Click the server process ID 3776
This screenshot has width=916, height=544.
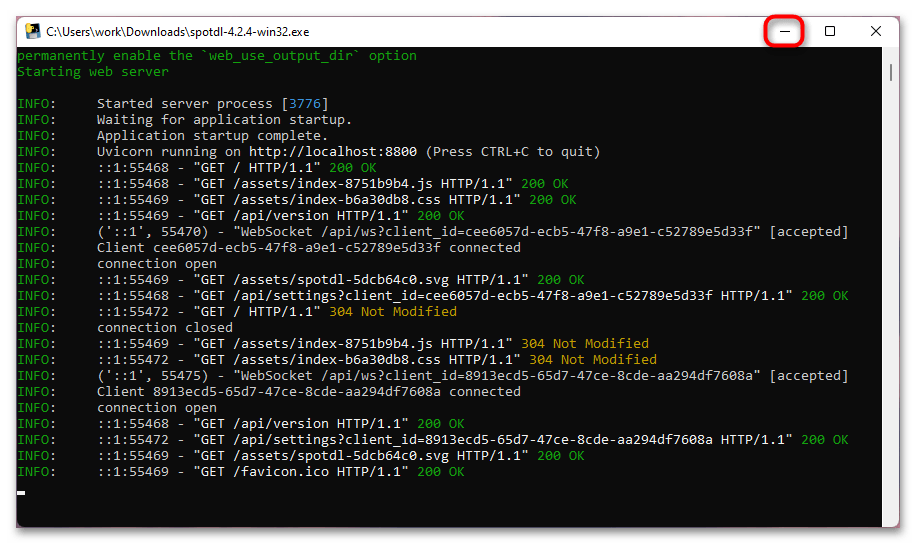[x=304, y=104]
